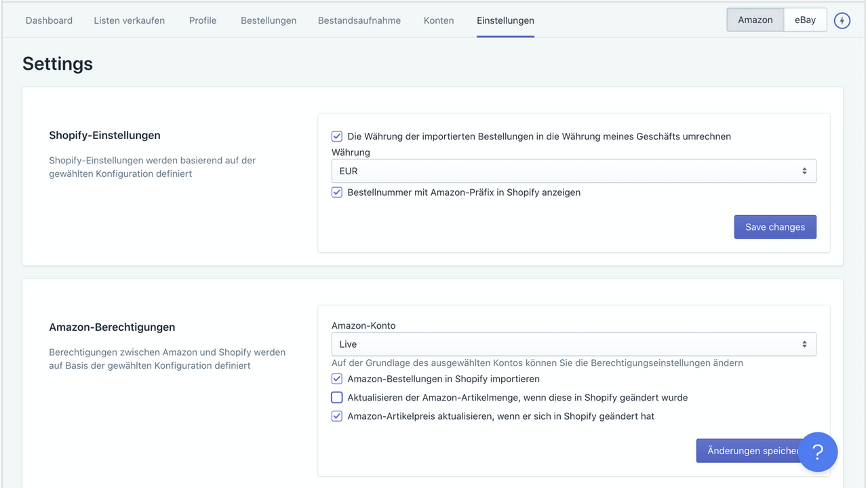Uncheck Amazon-Bestellungen in Shopify importieren
The image size is (868, 488).
coord(337,379)
